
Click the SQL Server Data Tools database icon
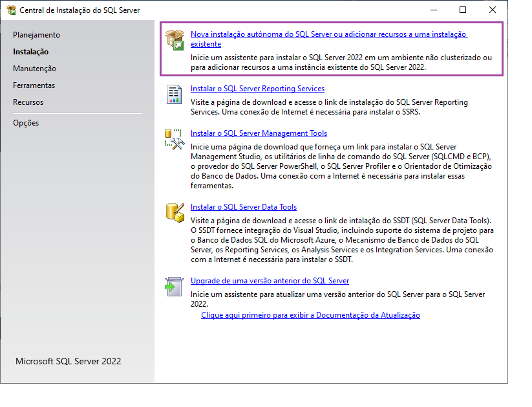tap(175, 212)
